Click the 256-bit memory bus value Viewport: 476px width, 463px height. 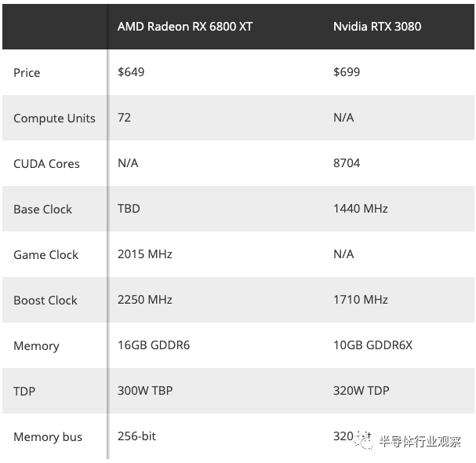click(136, 436)
